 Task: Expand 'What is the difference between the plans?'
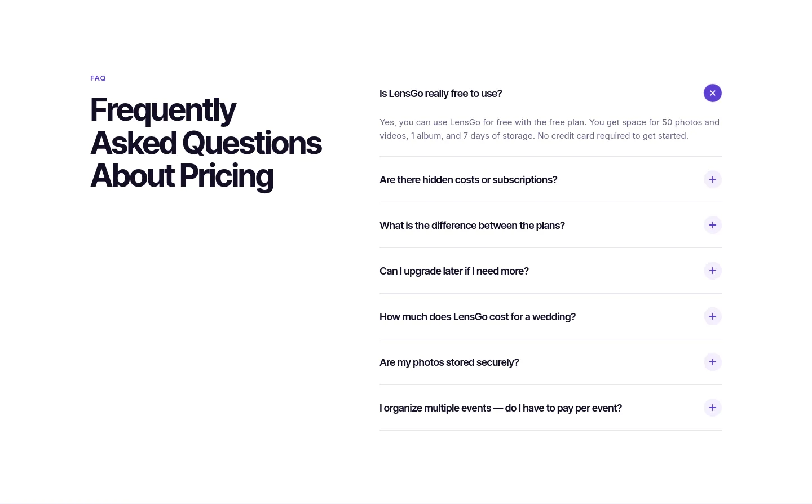pos(550,225)
